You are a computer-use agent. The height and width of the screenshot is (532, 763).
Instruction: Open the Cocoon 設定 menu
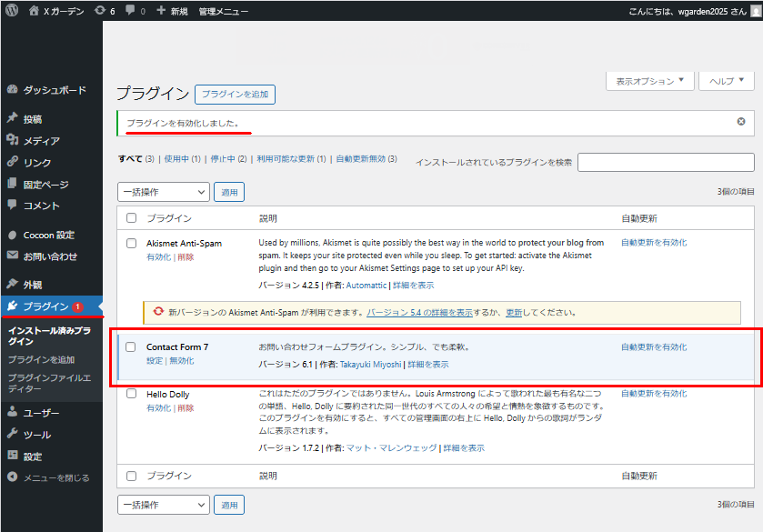click(49, 235)
